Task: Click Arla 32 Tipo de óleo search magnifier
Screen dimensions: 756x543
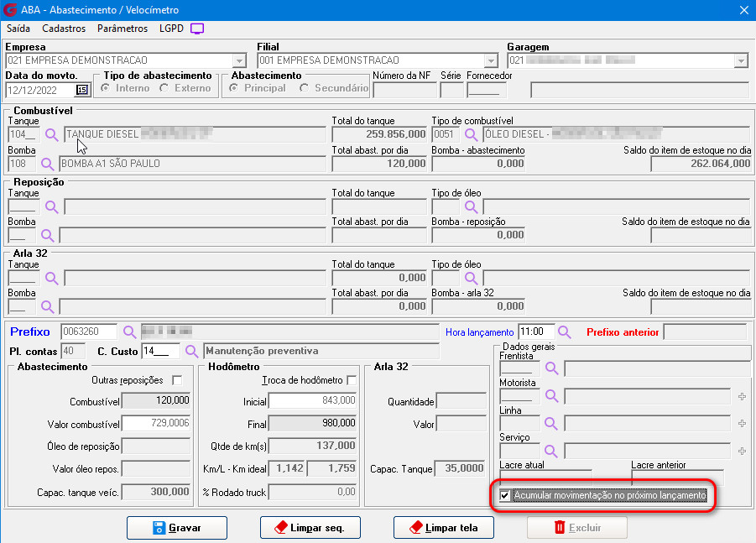Action: click(471, 279)
